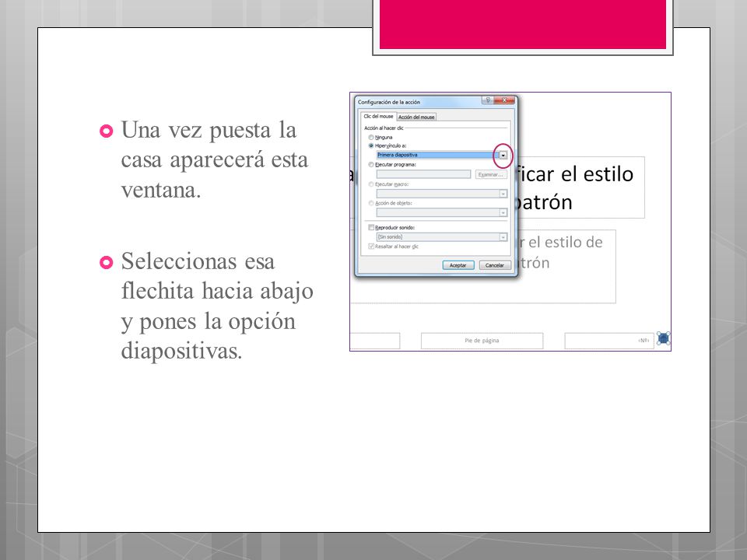This screenshot has height=560, width=747.
Task: Click the Cancelar button
Action: (x=495, y=265)
